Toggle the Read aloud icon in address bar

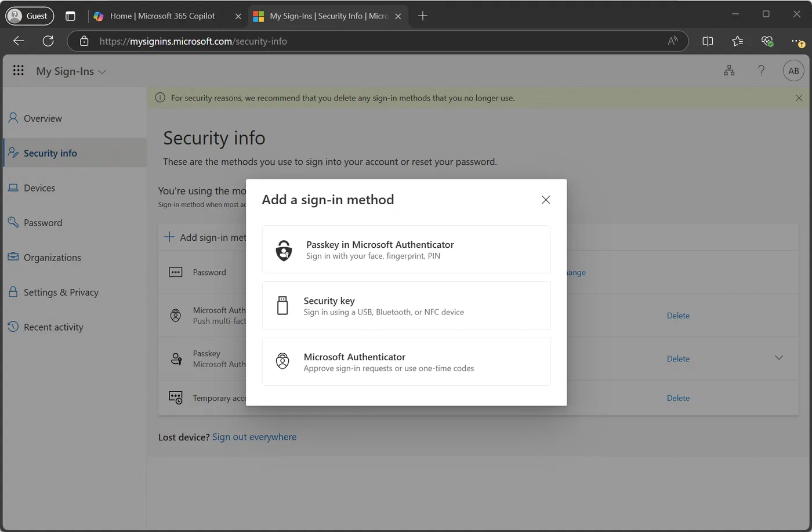tap(672, 41)
